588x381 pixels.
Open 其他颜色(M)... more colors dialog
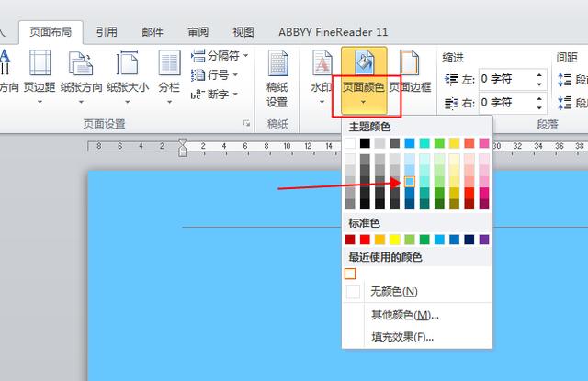(x=417, y=315)
